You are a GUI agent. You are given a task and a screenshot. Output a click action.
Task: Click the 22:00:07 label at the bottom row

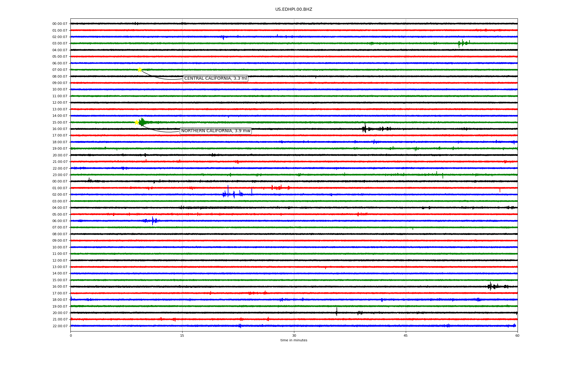point(60,326)
